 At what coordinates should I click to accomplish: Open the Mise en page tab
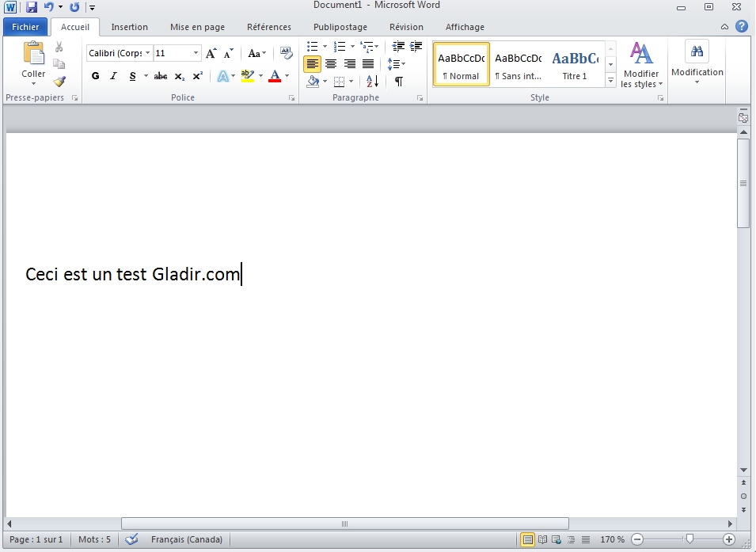[197, 27]
